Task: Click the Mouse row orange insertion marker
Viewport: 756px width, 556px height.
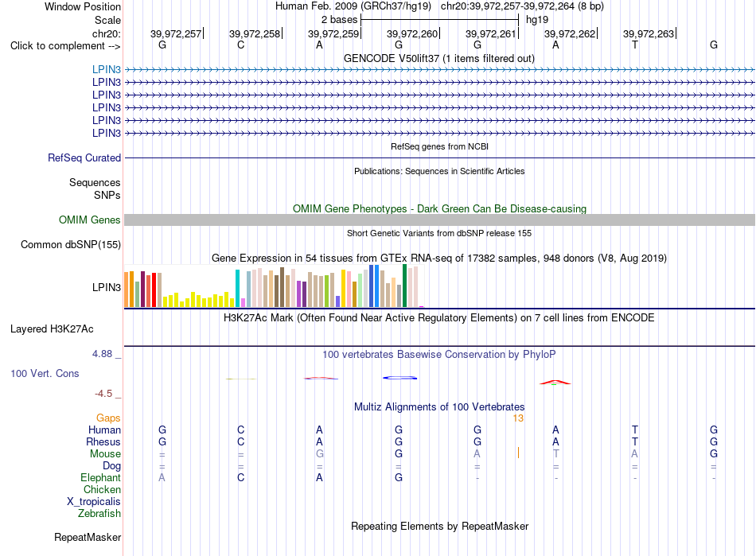Action: (518, 453)
